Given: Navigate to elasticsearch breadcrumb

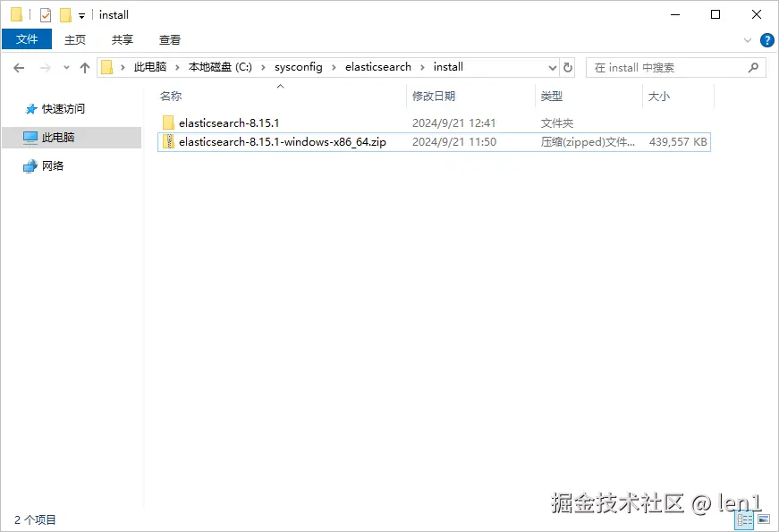Looking at the screenshot, I should 378,67.
